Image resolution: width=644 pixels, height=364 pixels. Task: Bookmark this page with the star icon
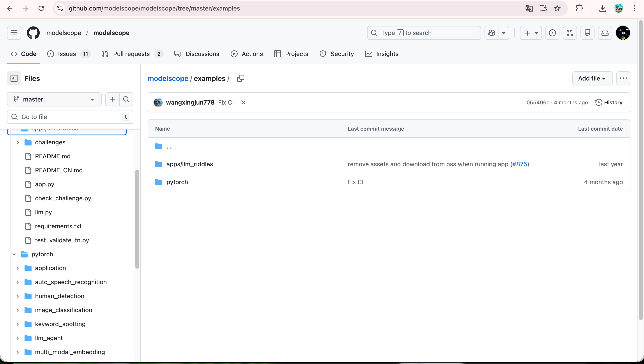tap(557, 8)
